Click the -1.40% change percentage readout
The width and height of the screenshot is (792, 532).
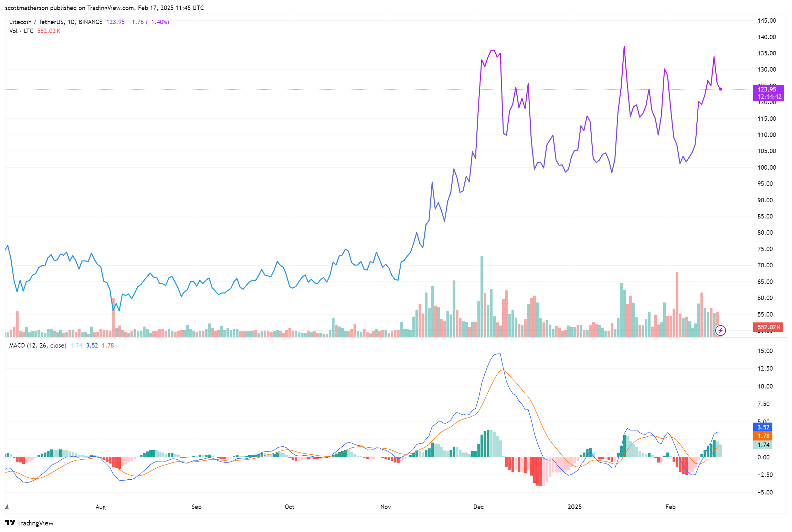157,21
